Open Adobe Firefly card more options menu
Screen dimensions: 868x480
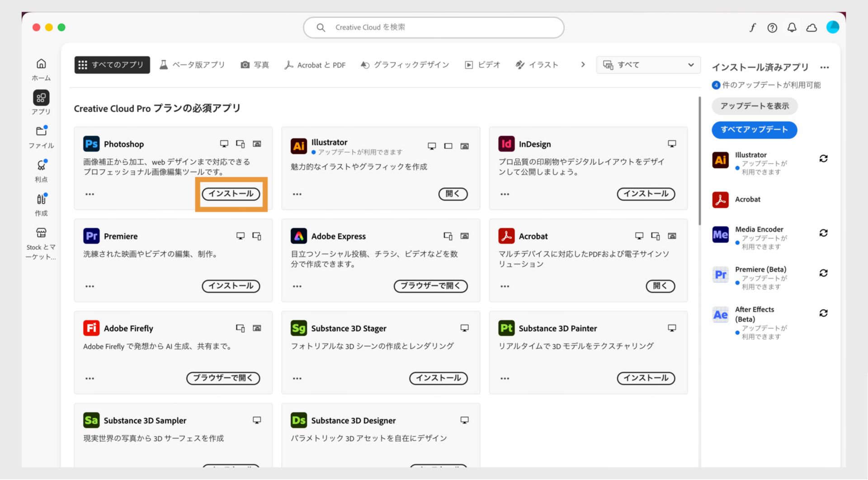pyautogui.click(x=90, y=379)
